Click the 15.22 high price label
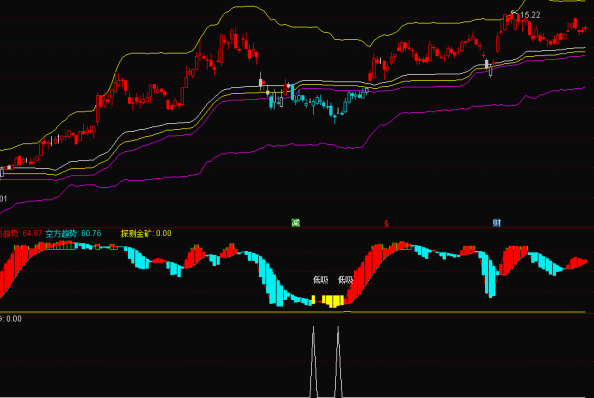 pos(530,15)
